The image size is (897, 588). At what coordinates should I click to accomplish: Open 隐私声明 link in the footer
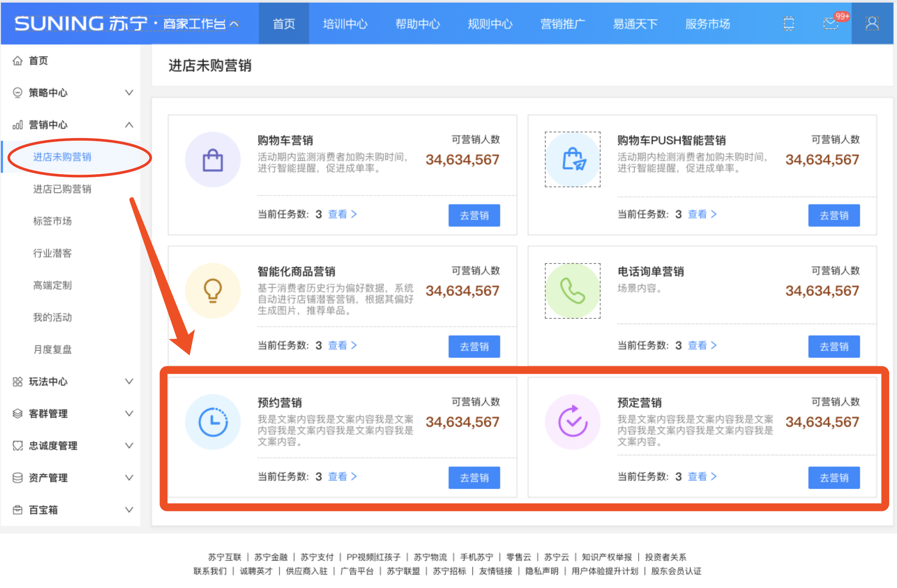541,571
